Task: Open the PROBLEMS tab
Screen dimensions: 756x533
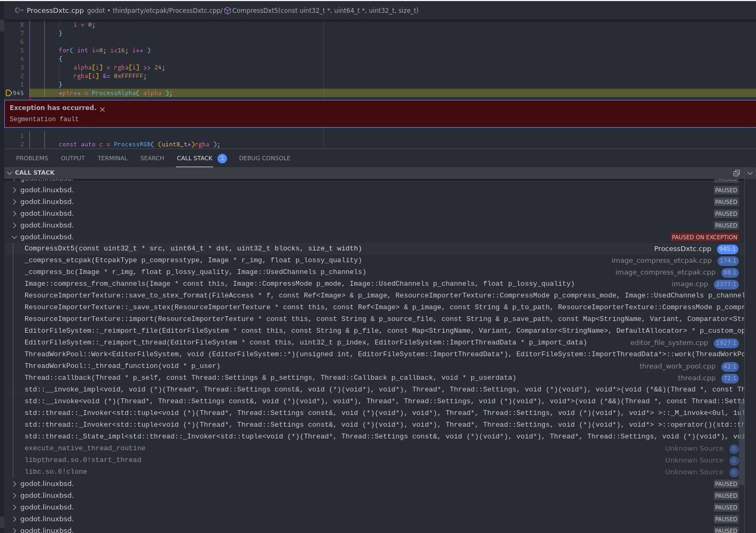Action: [32, 158]
